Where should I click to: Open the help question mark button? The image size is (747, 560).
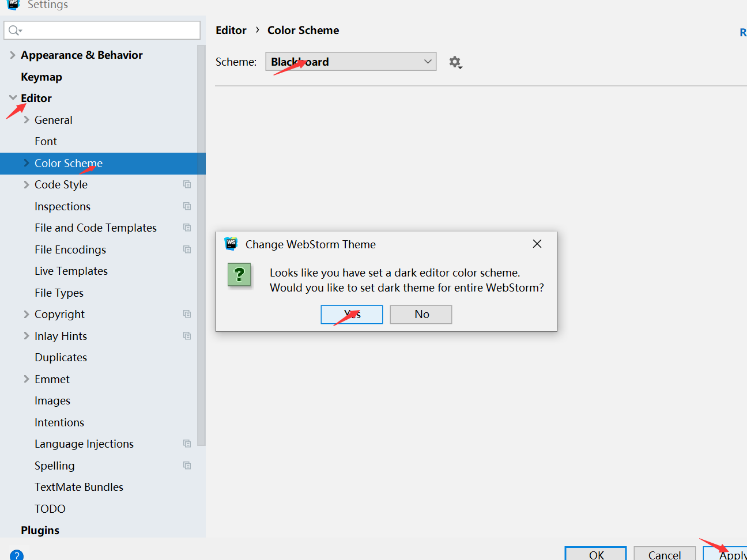point(17,555)
